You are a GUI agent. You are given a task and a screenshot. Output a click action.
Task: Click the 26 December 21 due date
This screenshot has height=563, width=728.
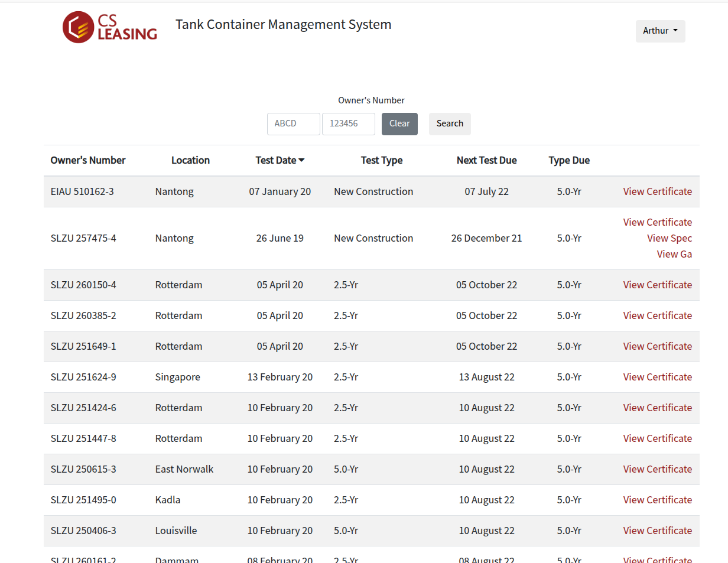(x=486, y=238)
